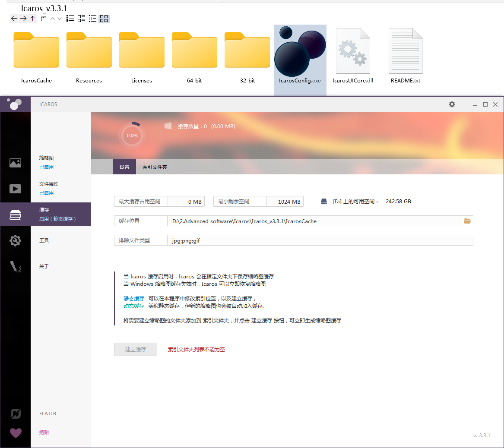The image size is (504, 448).
Task: Toggle thumbnail 已启用 status link
Action: point(46,167)
